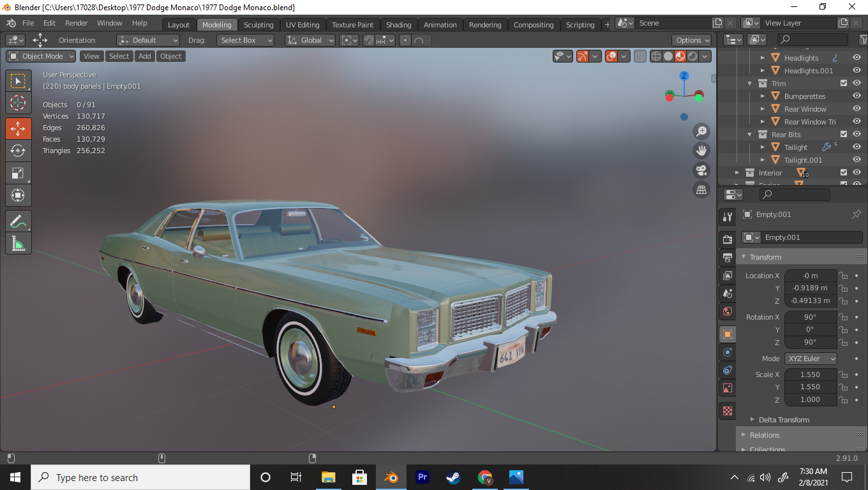Open the Texture properties tab
This screenshot has width=868, height=490.
pyautogui.click(x=728, y=411)
